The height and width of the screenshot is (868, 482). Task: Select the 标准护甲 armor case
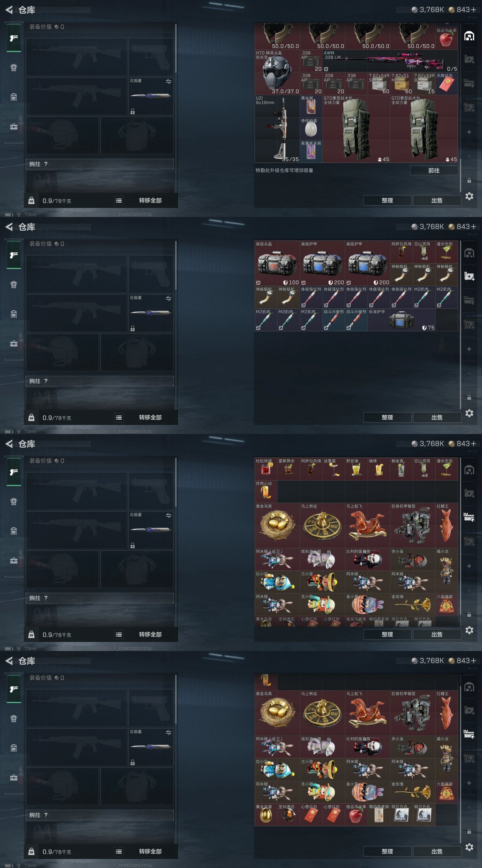click(402, 320)
